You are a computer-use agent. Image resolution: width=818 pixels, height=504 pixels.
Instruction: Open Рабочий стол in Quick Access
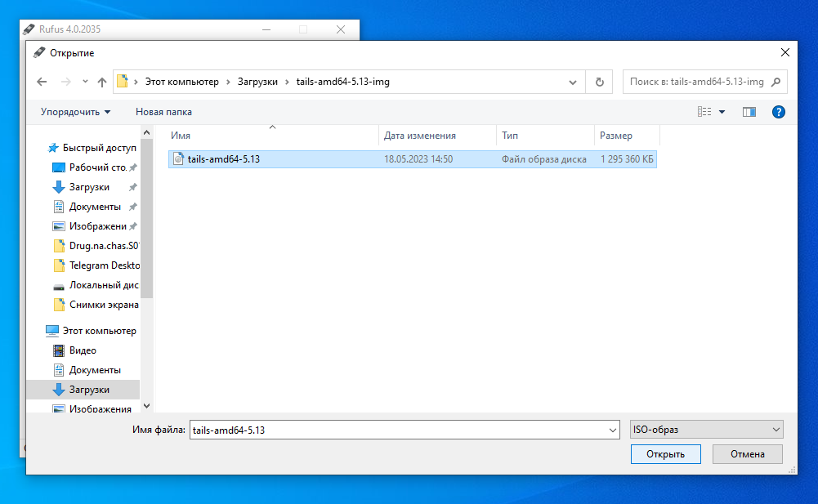[96, 167]
